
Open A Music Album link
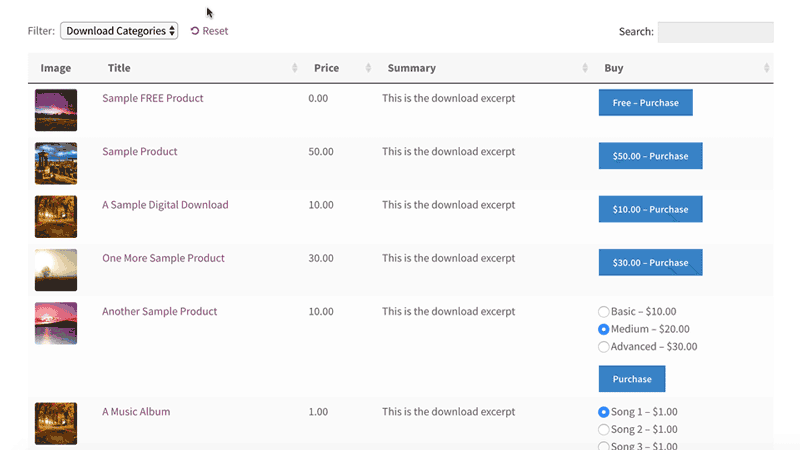136,412
